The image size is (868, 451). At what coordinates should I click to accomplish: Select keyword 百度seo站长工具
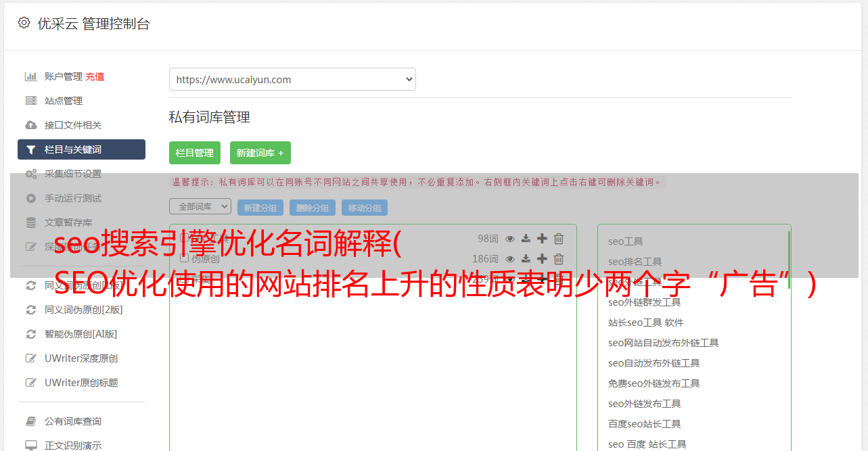coord(644,424)
